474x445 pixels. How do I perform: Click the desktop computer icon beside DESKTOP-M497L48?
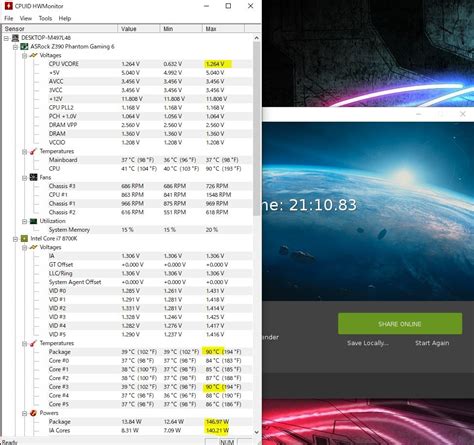15,38
